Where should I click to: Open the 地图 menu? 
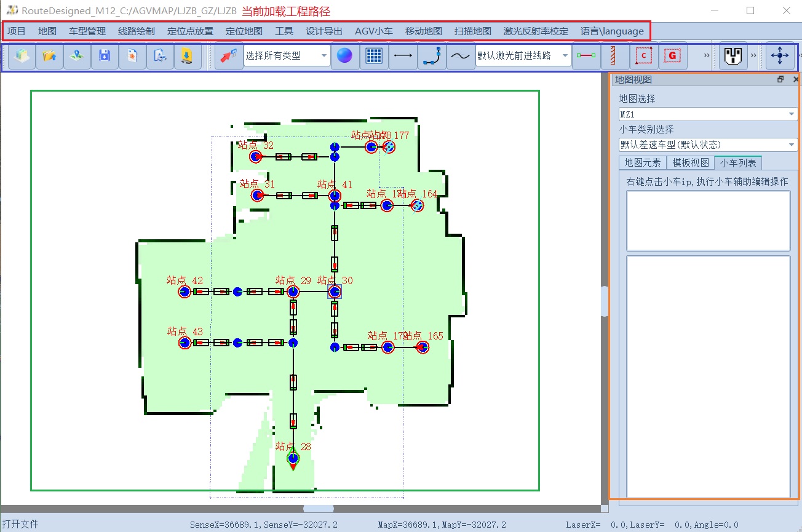[x=47, y=31]
